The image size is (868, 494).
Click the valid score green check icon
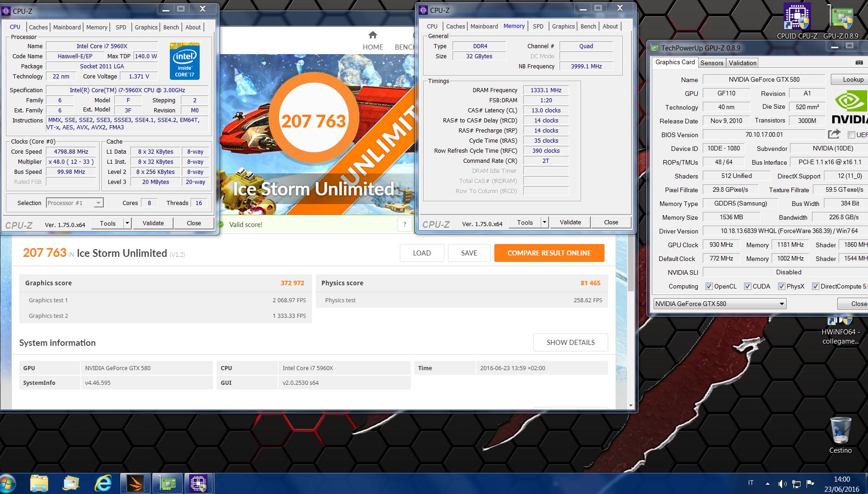pos(221,224)
